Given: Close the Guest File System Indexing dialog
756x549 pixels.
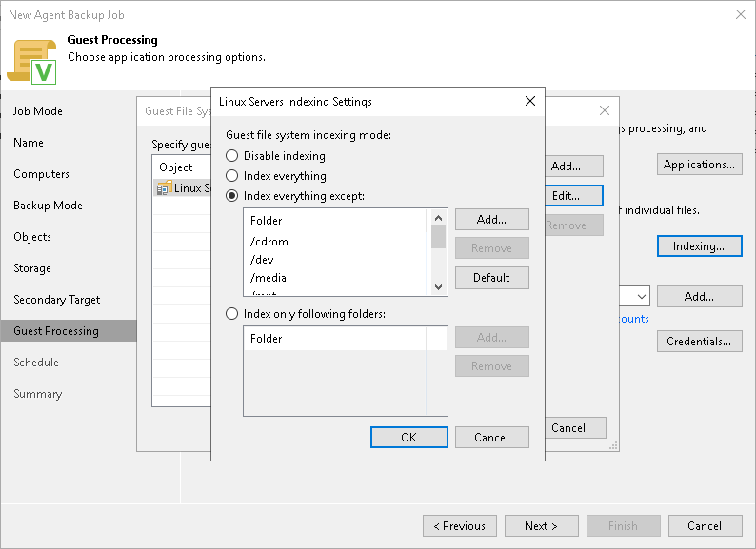Looking at the screenshot, I should point(604,110).
